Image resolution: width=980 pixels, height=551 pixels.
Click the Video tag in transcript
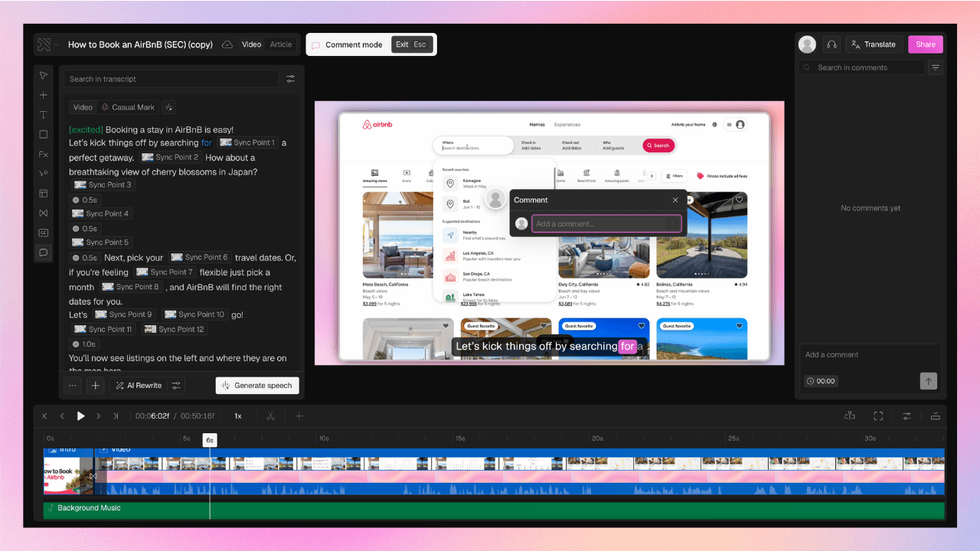point(83,107)
